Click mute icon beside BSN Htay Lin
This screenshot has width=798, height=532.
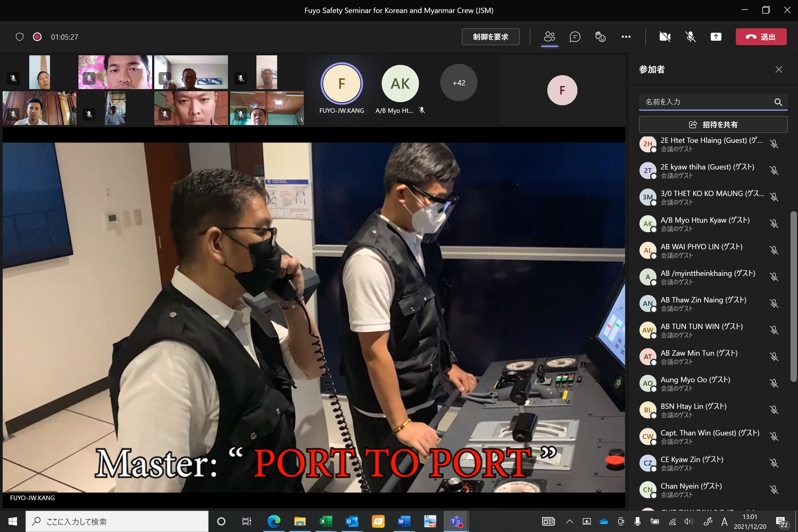pos(774,410)
